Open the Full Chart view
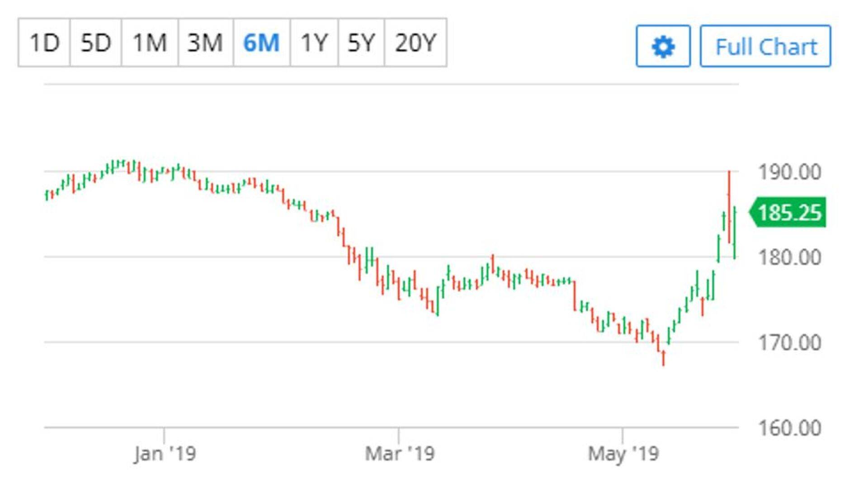Viewport: 868px width, 482px height. (x=765, y=47)
